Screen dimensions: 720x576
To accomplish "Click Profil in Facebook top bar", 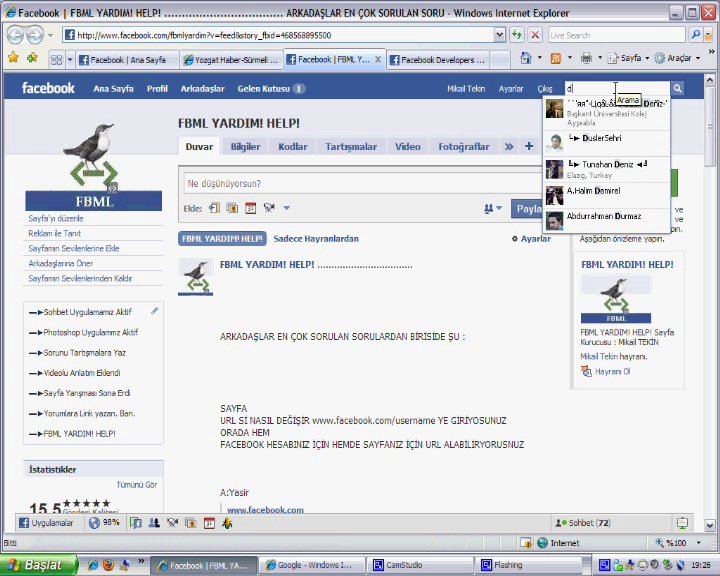I will coord(157,88).
